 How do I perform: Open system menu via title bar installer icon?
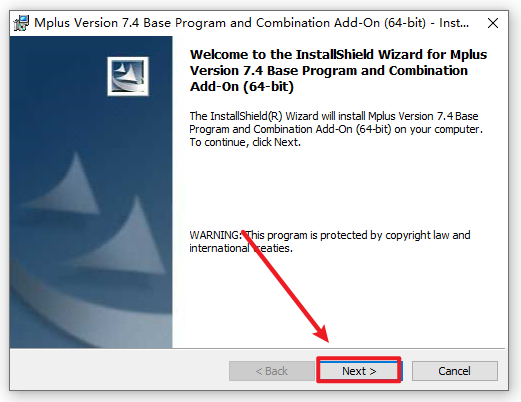tap(21, 23)
